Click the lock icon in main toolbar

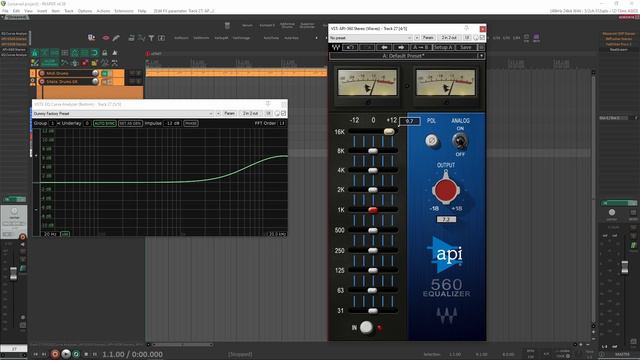click(x=104, y=53)
